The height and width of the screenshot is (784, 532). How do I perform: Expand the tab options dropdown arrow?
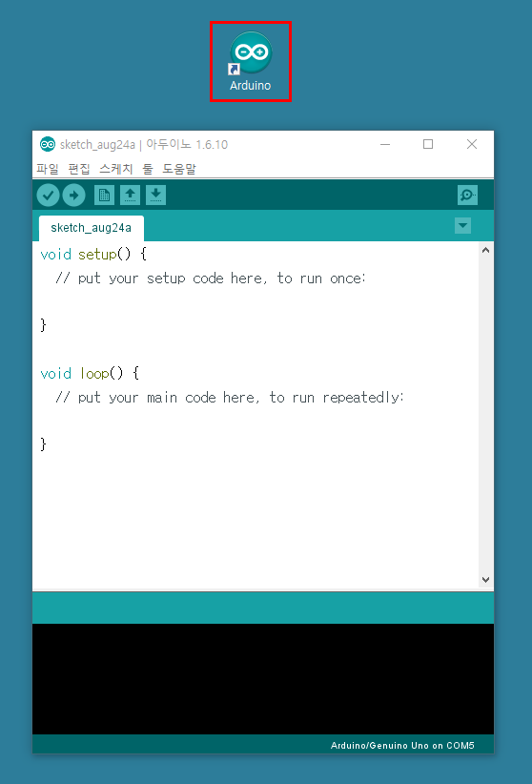(x=463, y=225)
